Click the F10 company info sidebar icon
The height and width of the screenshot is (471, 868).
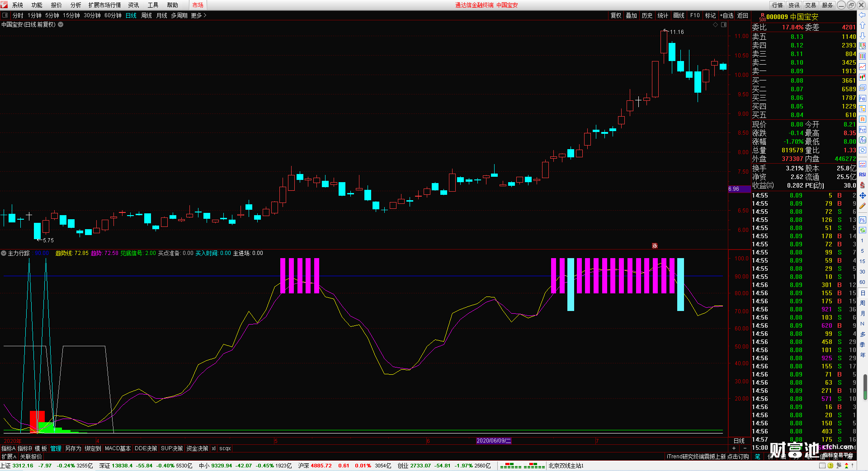click(863, 99)
